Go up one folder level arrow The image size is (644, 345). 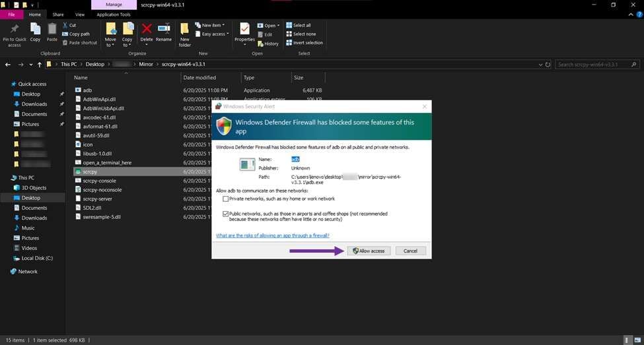(x=40, y=65)
